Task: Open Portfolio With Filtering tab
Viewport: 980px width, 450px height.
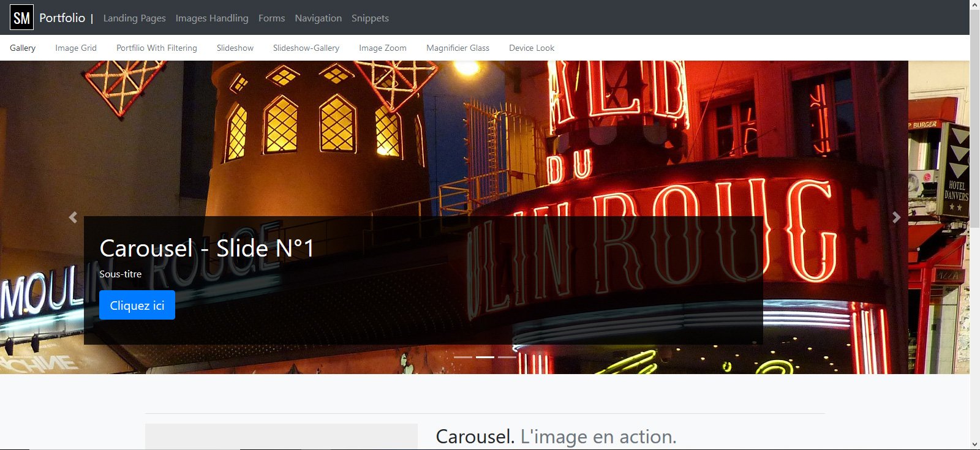Action: [x=157, y=48]
